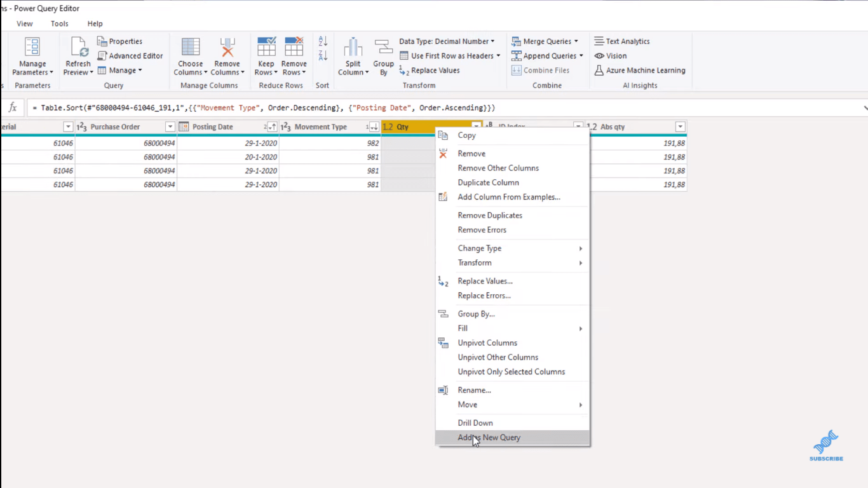This screenshot has width=868, height=488.
Task: Click Movement Type data type icon
Action: [285, 127]
